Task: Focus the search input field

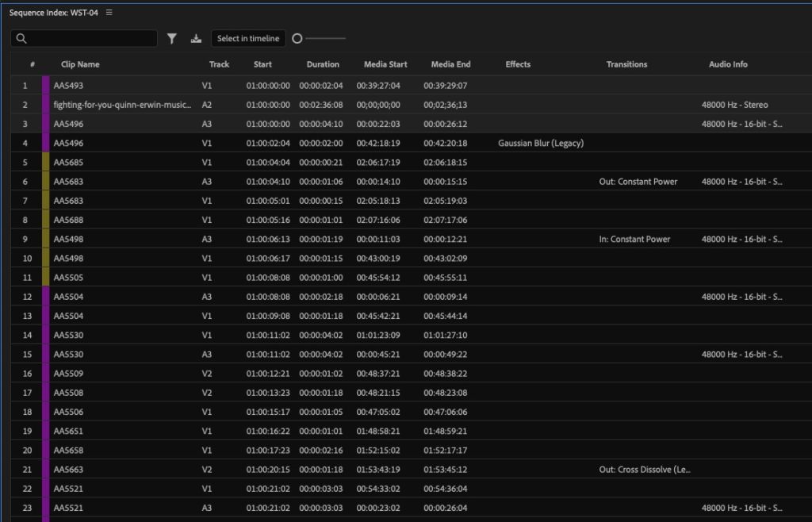Action: point(84,38)
